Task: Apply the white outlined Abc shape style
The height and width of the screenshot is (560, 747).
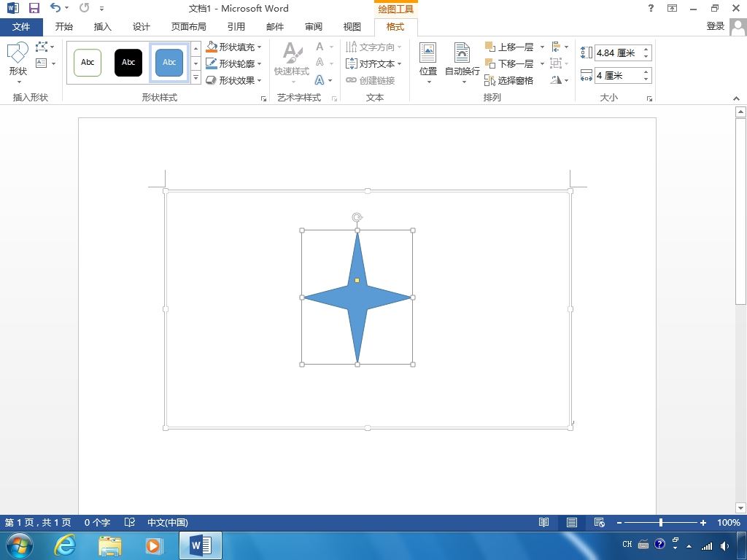Action: [x=88, y=63]
